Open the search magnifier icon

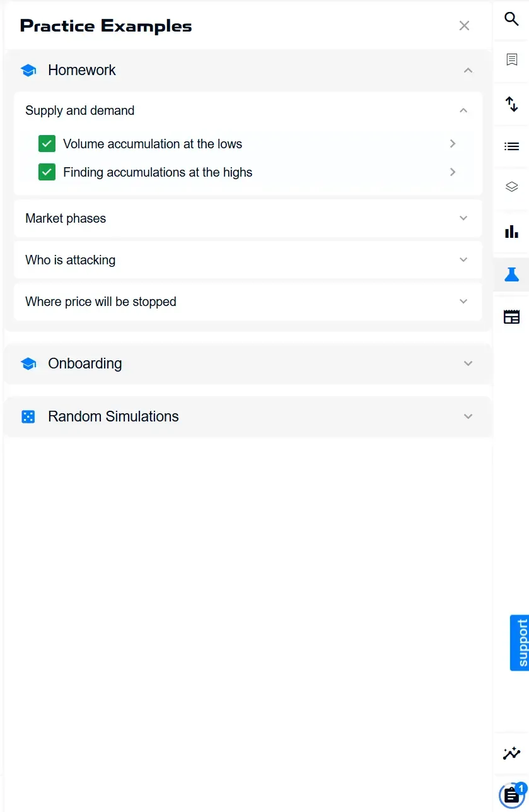pyautogui.click(x=511, y=18)
